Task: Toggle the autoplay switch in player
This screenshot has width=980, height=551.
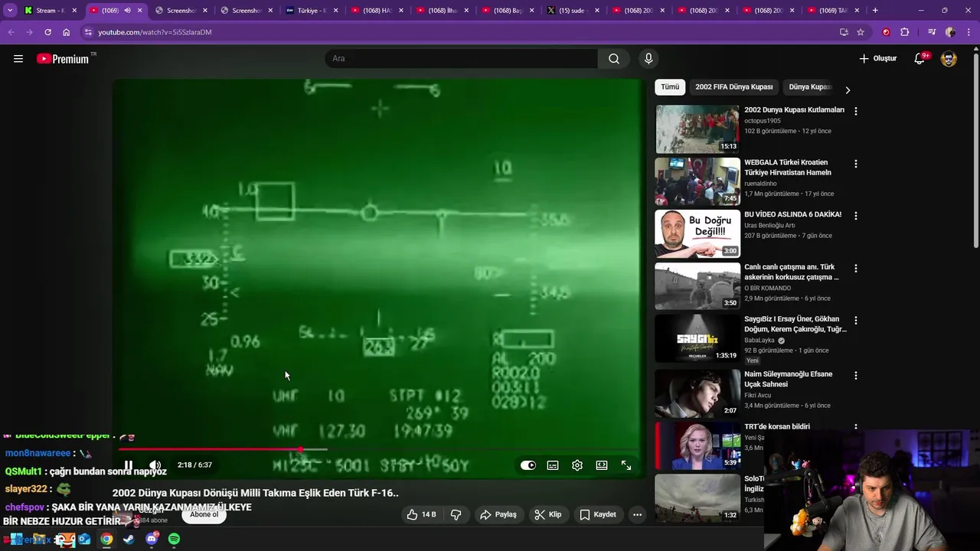Action: pos(528,465)
